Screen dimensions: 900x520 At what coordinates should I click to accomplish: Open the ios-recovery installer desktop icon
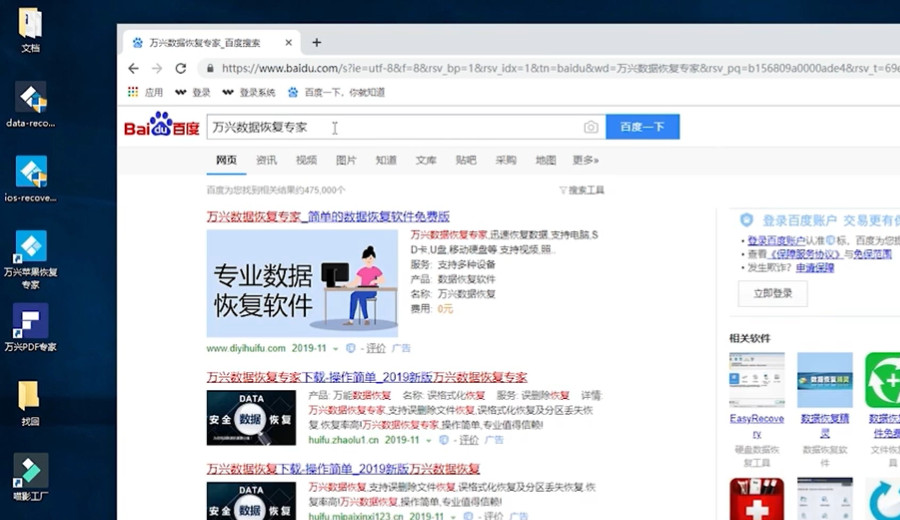pyautogui.click(x=30, y=178)
